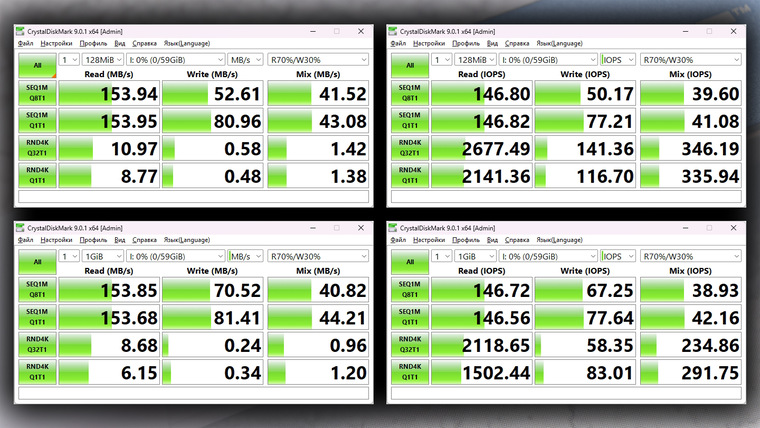Run All tests in the 128MiB IOPS window

410,65
